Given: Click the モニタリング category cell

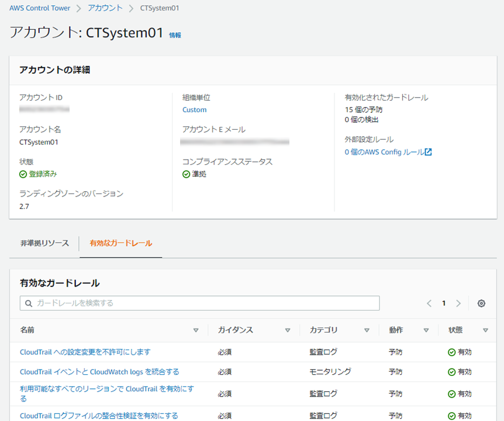Looking at the screenshot, I should click(x=330, y=372).
